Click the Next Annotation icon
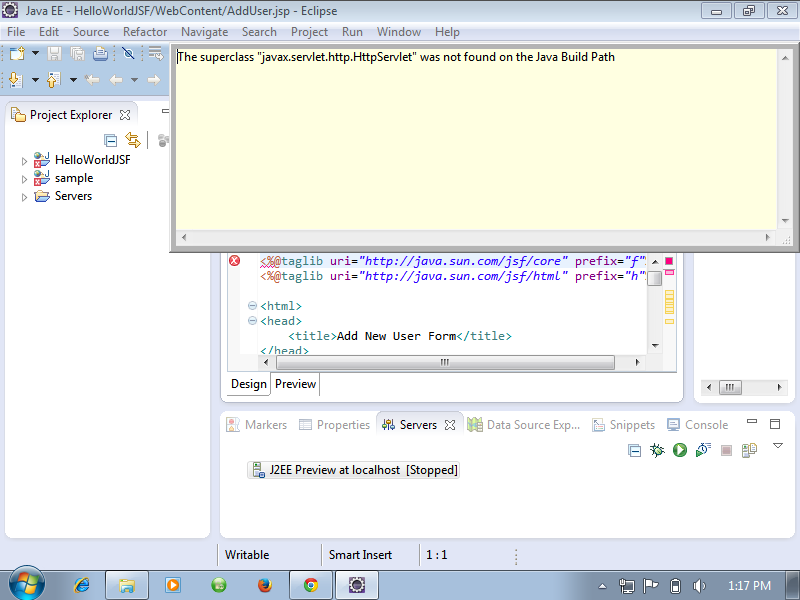This screenshot has height=600, width=800. pyautogui.click(x=16, y=80)
